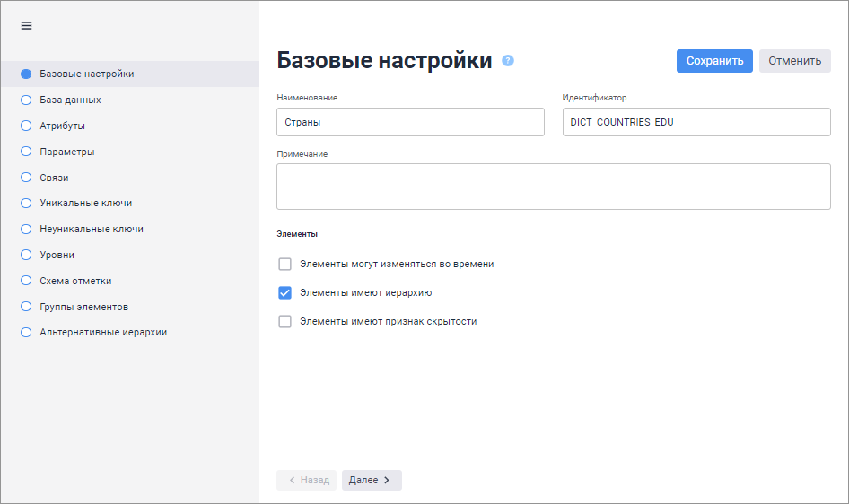Click the blue help question mark icon
This screenshot has height=504, width=849.
coord(508,61)
